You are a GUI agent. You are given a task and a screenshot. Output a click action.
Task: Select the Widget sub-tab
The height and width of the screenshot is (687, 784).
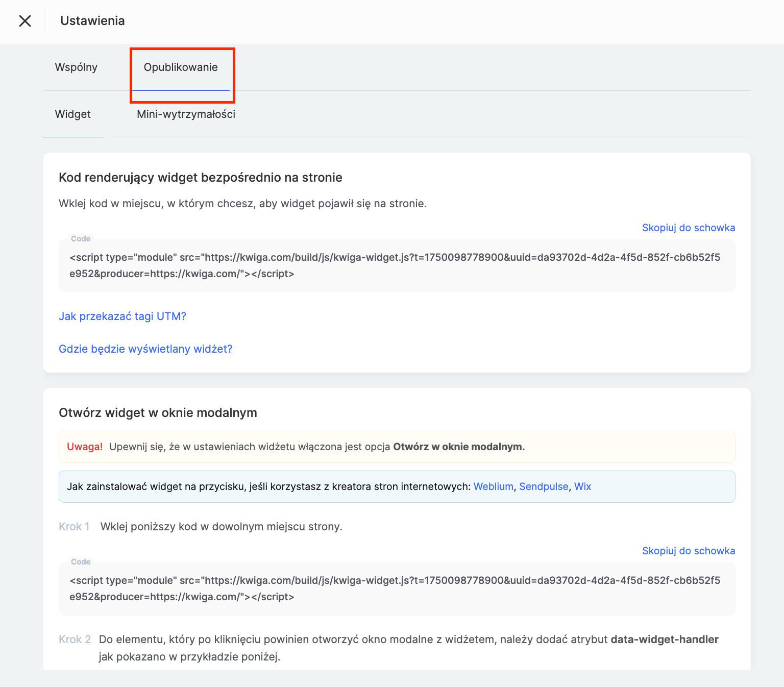point(73,114)
